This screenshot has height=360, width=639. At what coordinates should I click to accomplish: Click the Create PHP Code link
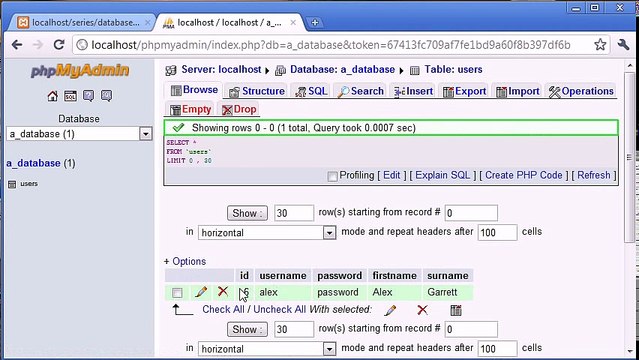(524, 175)
